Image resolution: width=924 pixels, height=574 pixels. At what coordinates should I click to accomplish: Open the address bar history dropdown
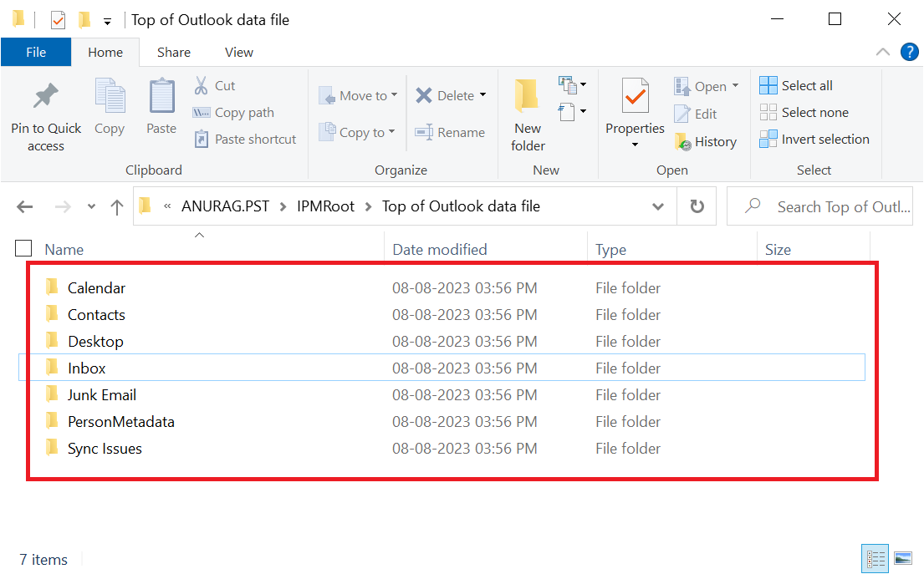click(x=657, y=206)
